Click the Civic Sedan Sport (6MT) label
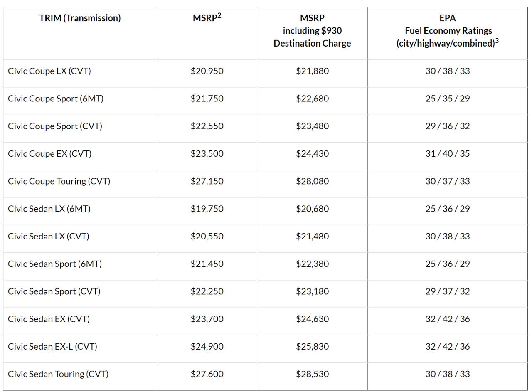This screenshot has width=532, height=392. tap(55, 264)
